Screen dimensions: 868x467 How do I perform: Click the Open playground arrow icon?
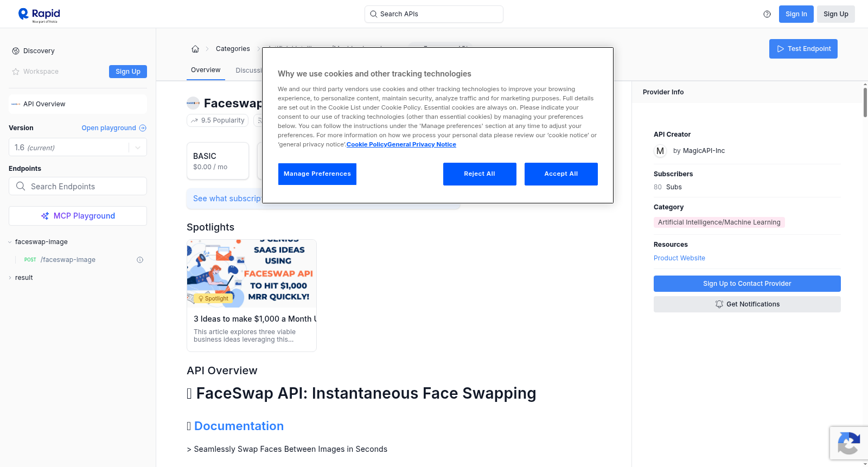point(143,128)
